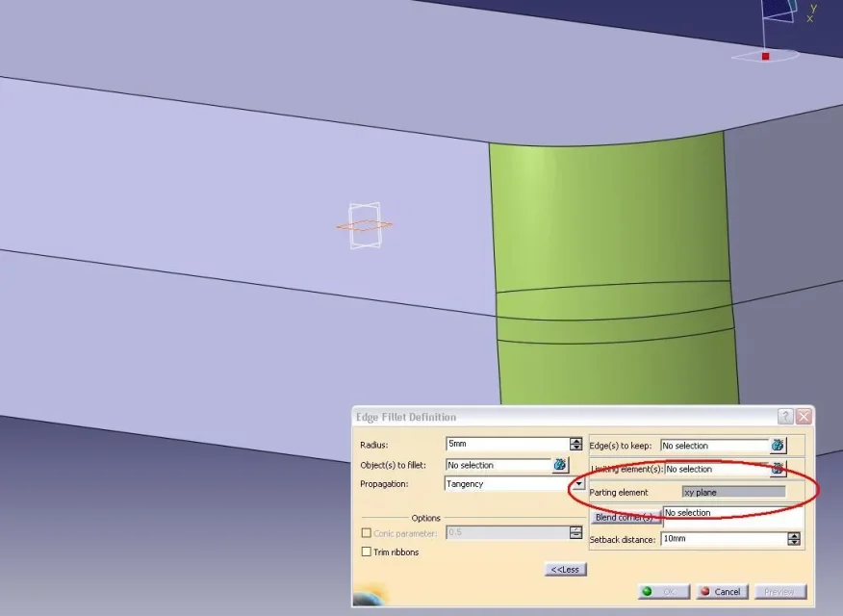This screenshot has width=843, height=616.
Task: Select the green fillet surface on the model
Action: click(x=606, y=221)
